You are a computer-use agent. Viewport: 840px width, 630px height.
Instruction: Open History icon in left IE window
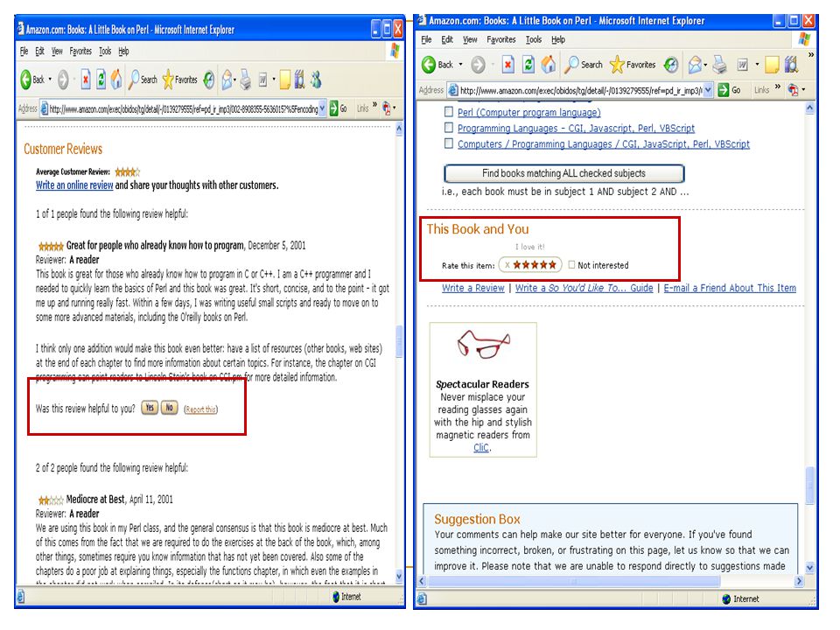pyautogui.click(x=209, y=80)
